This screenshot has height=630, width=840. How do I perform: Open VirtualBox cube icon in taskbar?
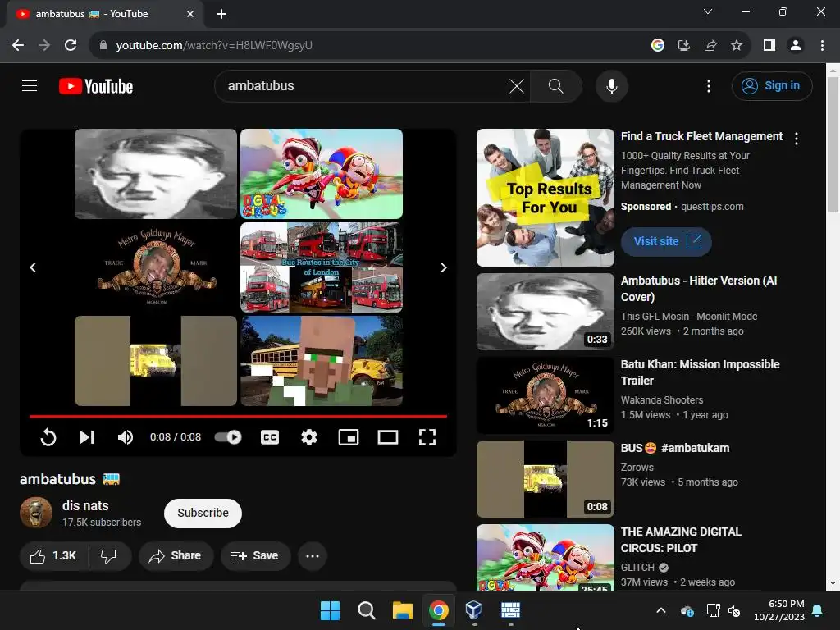pyautogui.click(x=473, y=610)
